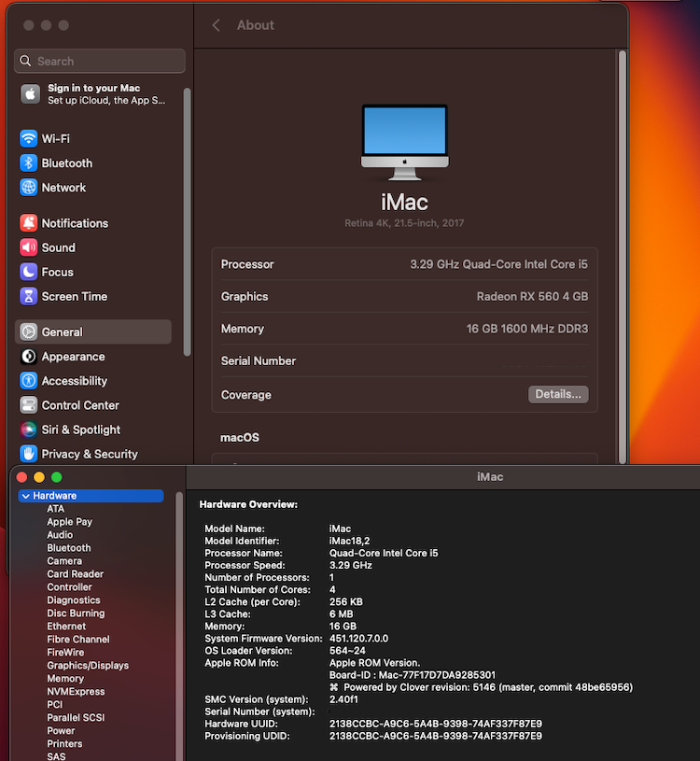Select Audio in hardware list

point(60,535)
